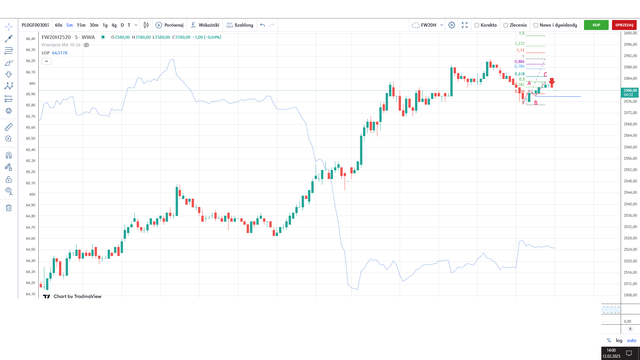Screen dimensions: 640x360
Task: Enable the Zlecenia checkbox
Action: pyautogui.click(x=505, y=25)
